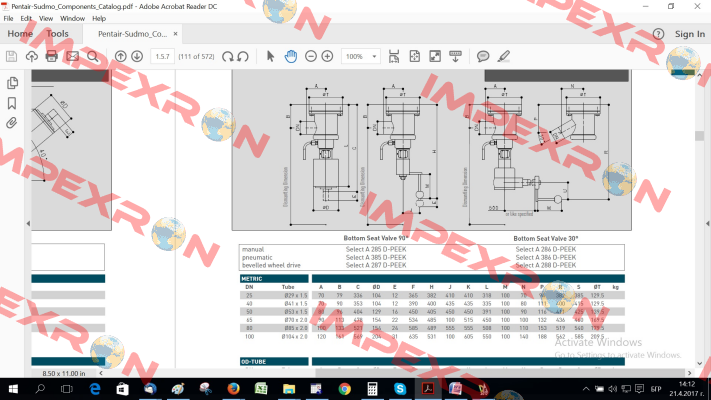This screenshot has width=711, height=400.
Task: Open volume control in tray
Action: pos(613,389)
